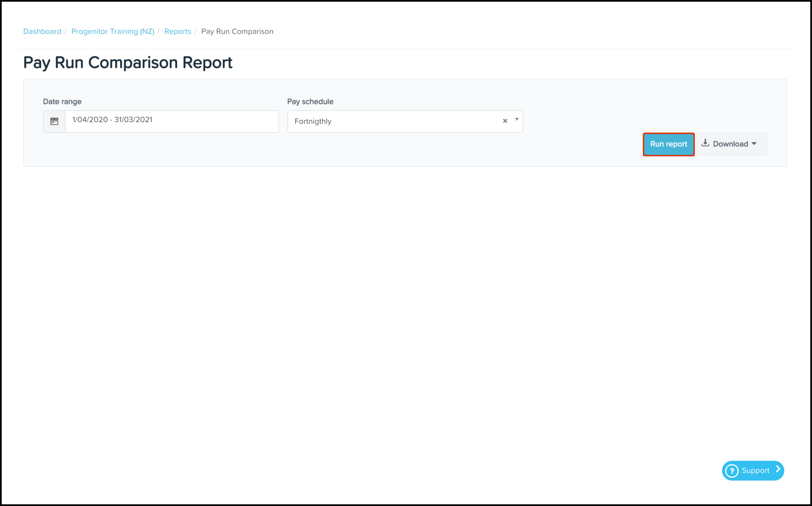
Task: Click the Download button label
Action: click(730, 144)
